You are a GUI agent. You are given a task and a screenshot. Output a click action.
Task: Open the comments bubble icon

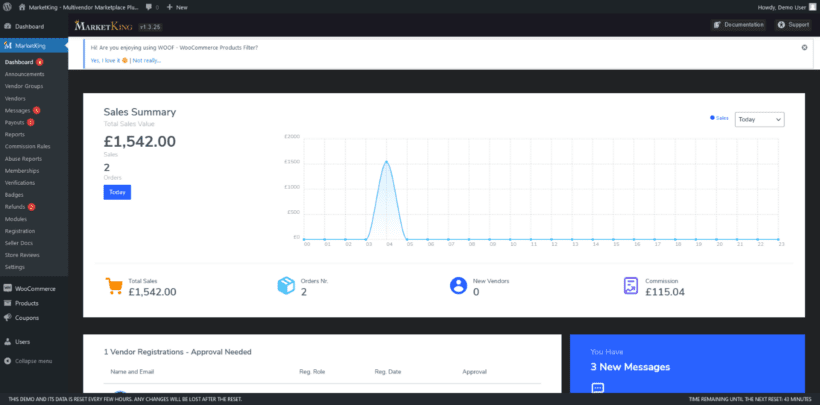[x=149, y=7]
